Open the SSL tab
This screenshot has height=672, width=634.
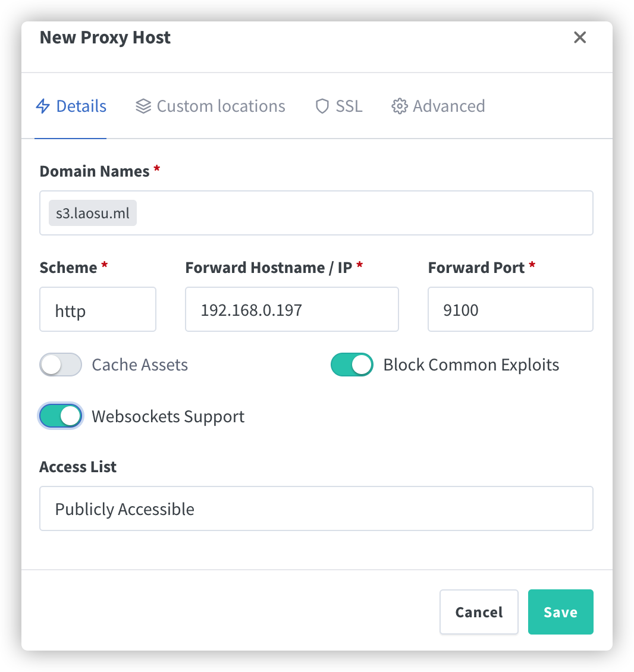tap(338, 106)
